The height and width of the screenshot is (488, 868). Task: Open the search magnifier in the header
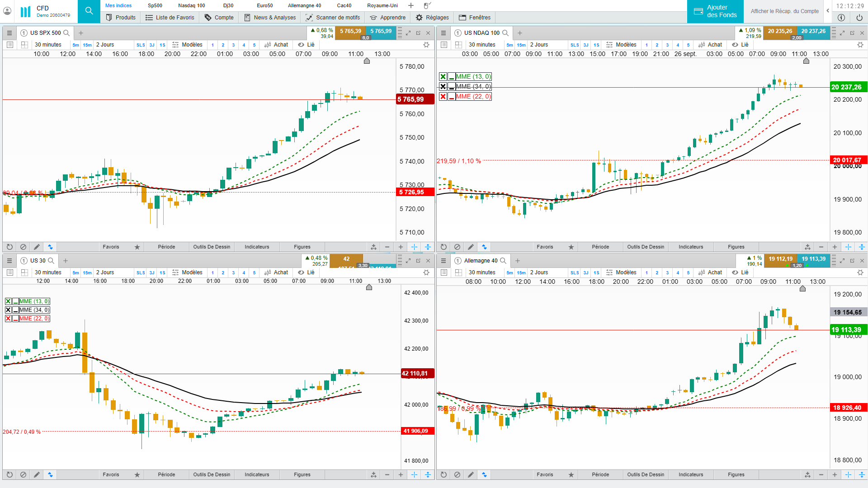[x=89, y=11]
